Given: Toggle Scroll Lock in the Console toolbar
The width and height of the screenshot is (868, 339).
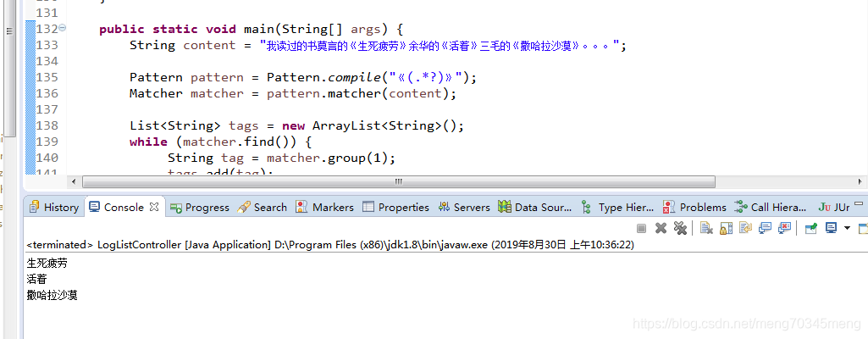Looking at the screenshot, I should [727, 228].
